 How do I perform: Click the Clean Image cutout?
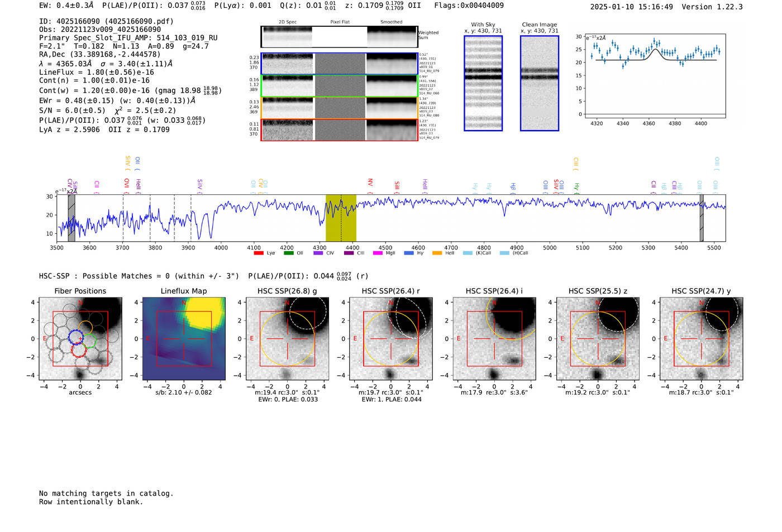click(x=540, y=83)
